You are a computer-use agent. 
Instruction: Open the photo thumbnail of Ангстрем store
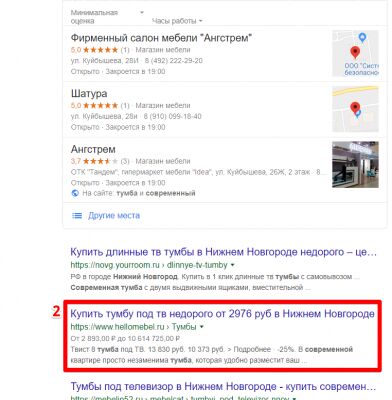pos(355,165)
